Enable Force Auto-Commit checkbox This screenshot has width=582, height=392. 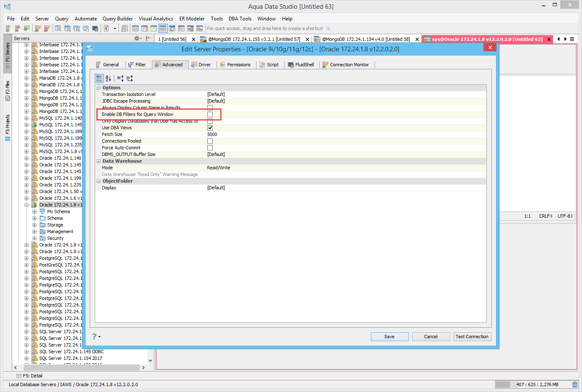pyautogui.click(x=210, y=148)
